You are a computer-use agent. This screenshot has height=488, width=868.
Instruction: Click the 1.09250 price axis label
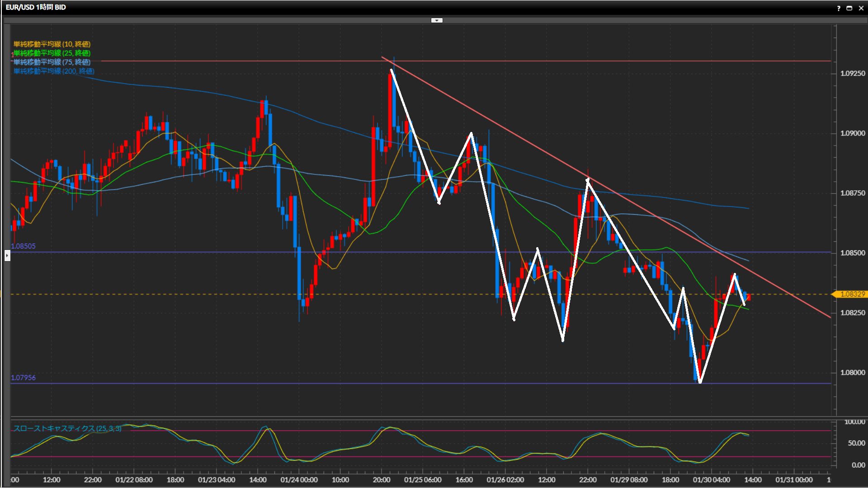tap(852, 73)
